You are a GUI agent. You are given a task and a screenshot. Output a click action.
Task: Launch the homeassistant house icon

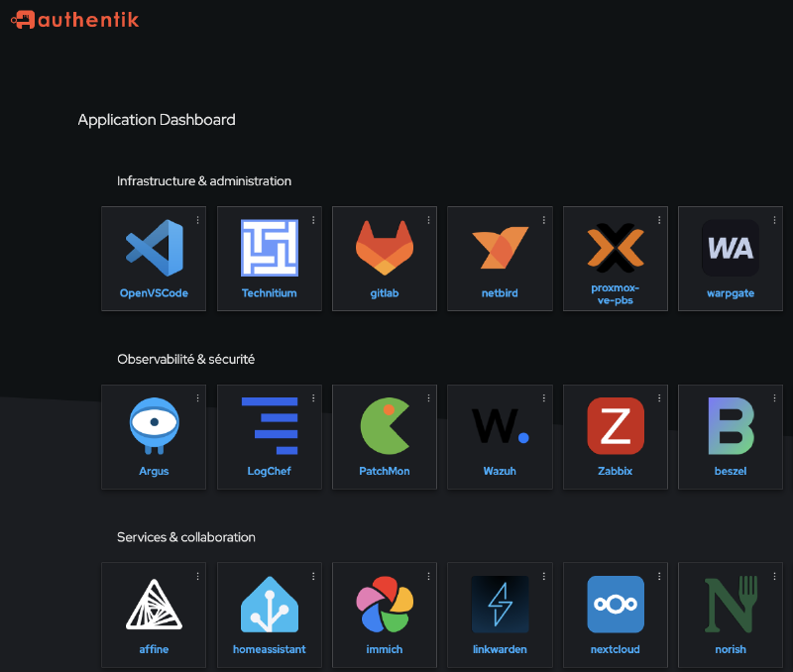click(x=270, y=605)
